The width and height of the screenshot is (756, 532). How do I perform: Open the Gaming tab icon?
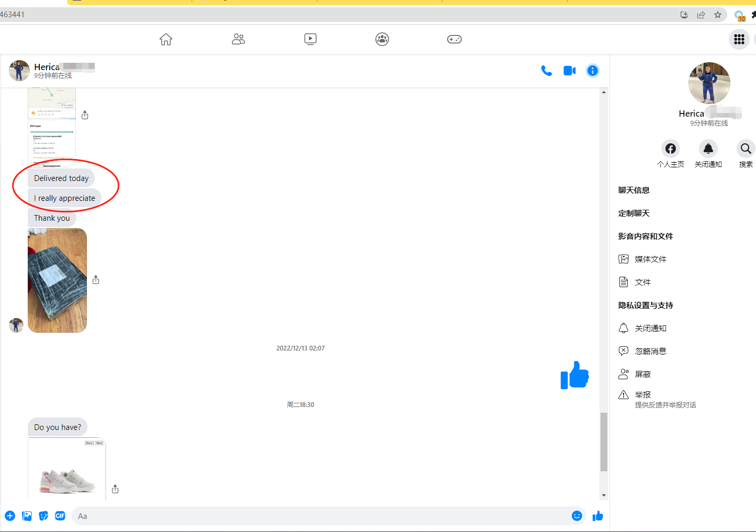pyautogui.click(x=454, y=39)
